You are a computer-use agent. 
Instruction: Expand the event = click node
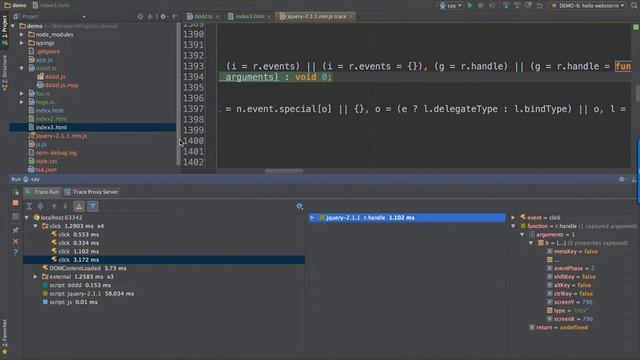pyautogui.click(x=513, y=218)
